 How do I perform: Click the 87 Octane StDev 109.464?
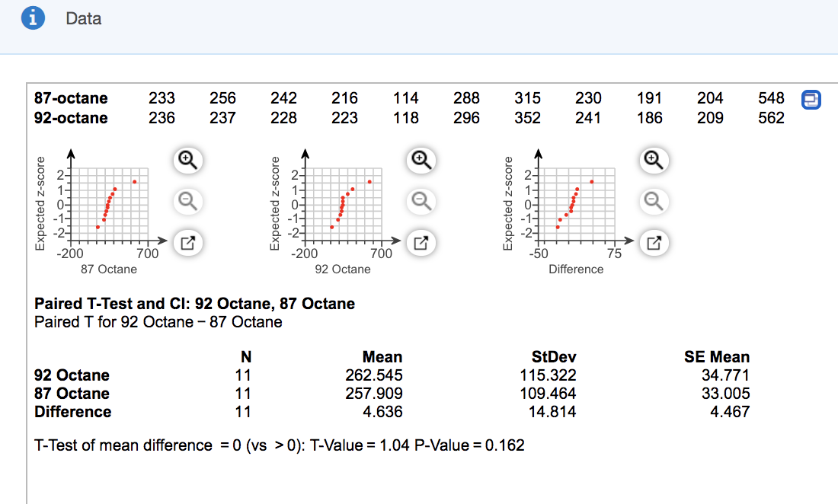click(x=548, y=394)
